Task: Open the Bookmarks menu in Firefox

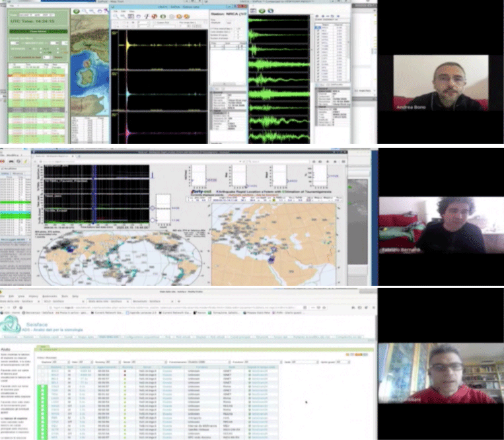Action: (x=50, y=296)
